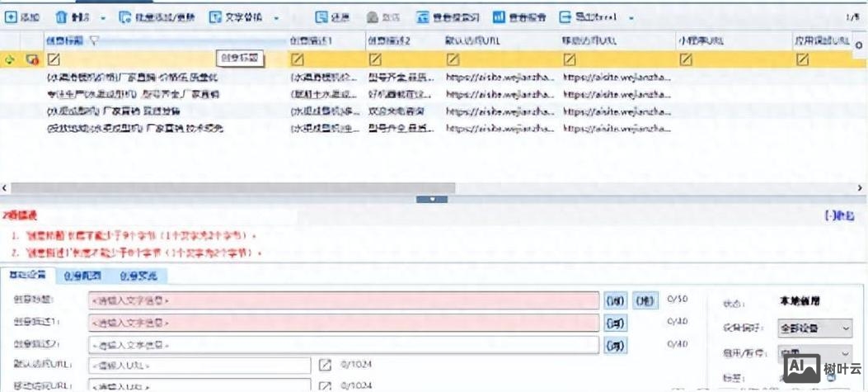Viewport: 868px width, 392px height.
Task: Click into the 创意标题 text input field
Action: [x=344, y=300]
